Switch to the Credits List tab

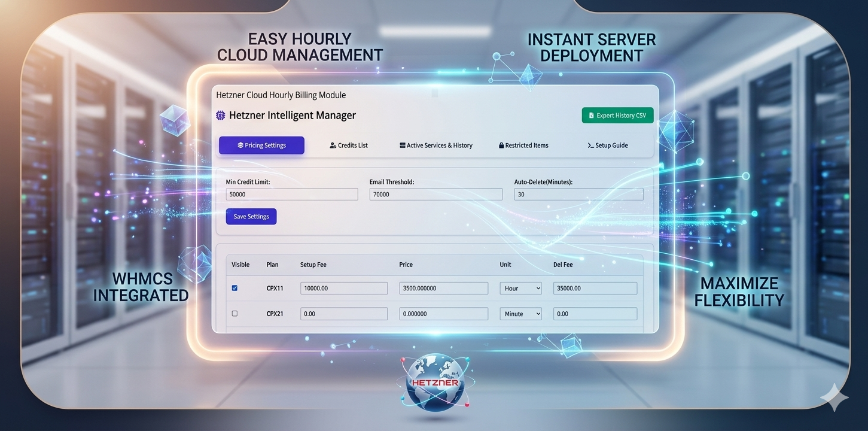(349, 145)
